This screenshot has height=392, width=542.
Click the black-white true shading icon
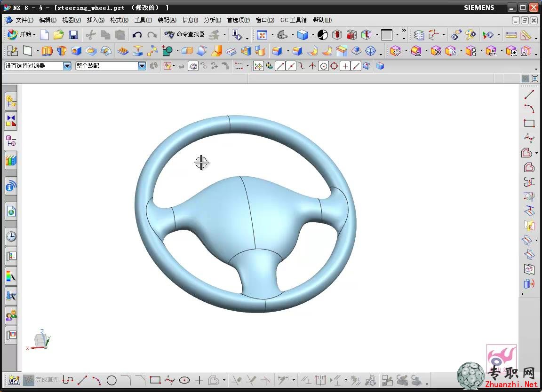coord(322,35)
